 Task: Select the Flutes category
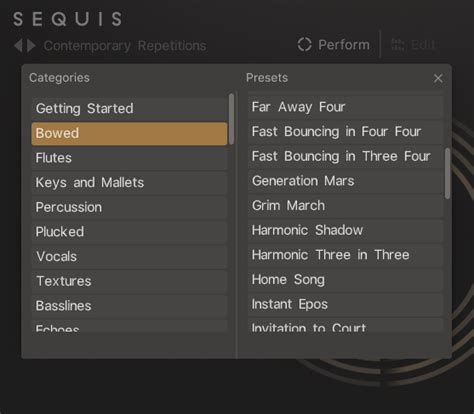(x=129, y=158)
